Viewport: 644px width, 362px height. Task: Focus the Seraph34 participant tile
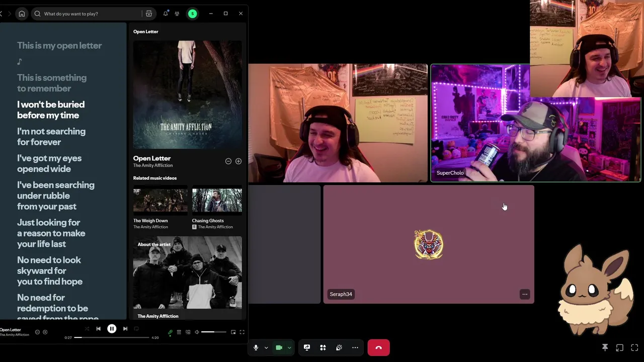(429, 244)
